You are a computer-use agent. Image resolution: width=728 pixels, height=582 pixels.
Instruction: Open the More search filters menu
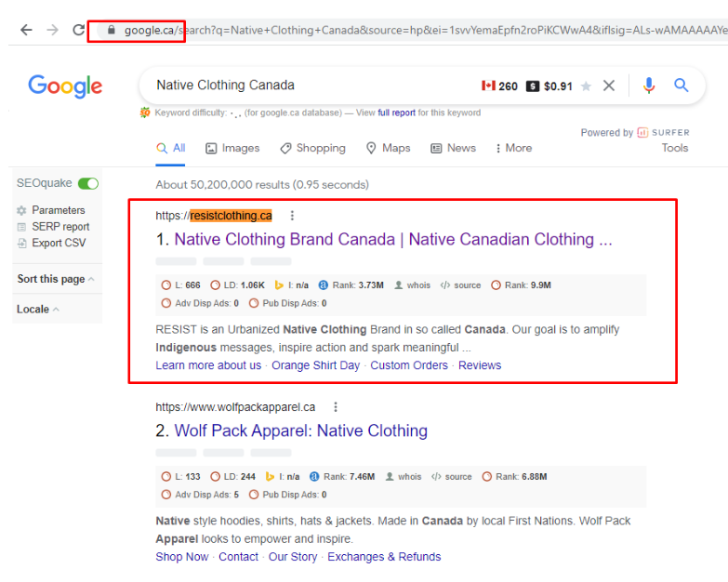pos(513,148)
